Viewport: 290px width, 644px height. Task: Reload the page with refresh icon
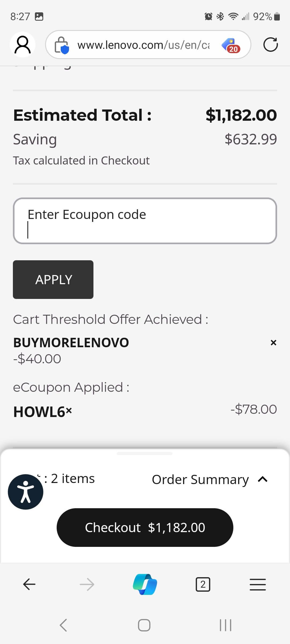point(270,45)
